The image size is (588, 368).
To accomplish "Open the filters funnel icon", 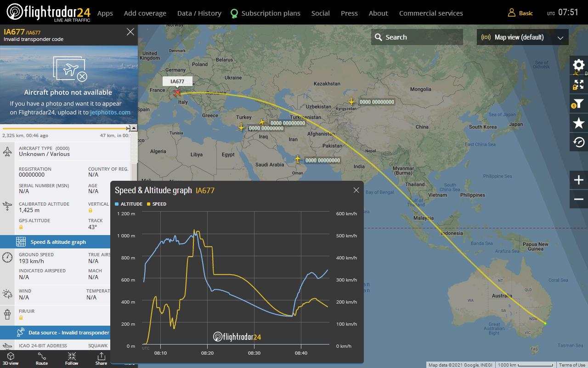I will [579, 103].
